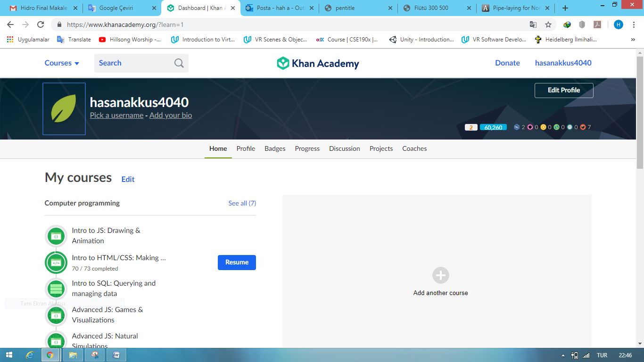This screenshot has height=362, width=644.
Task: Click the browser forward arrow
Action: tap(25, 25)
